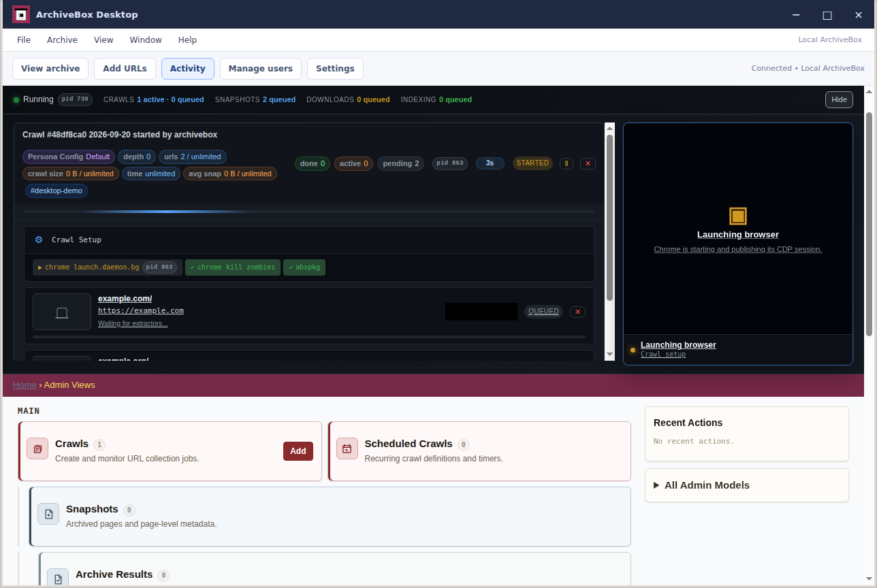Select the Activity tab
The width and height of the screenshot is (877, 588).
[188, 69]
